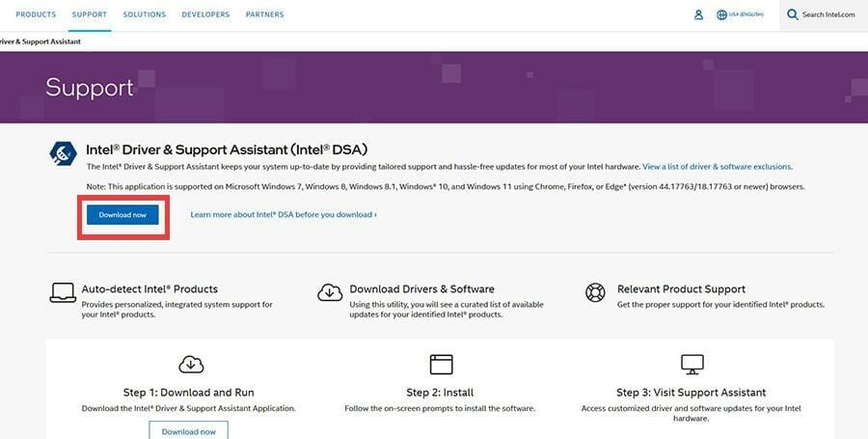Click the search magnifier icon
The width and height of the screenshot is (868, 439).
point(792,14)
